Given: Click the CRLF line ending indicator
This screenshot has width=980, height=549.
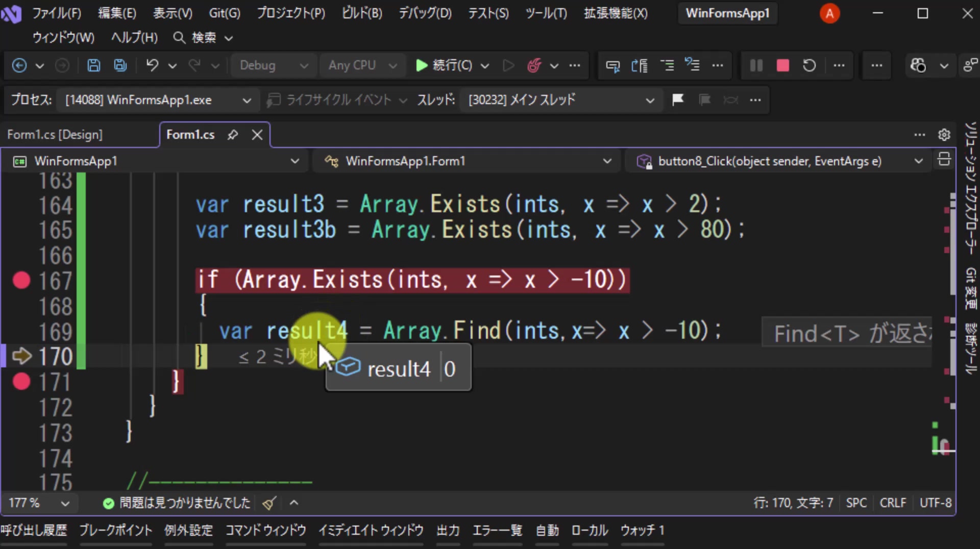Looking at the screenshot, I should click(x=893, y=503).
